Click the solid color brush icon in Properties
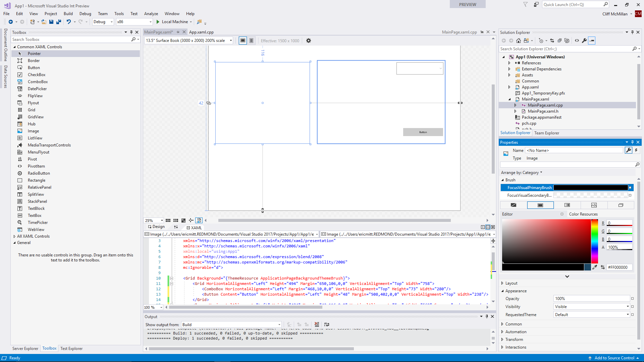Image resolution: width=644 pixels, height=362 pixels. tap(540, 205)
